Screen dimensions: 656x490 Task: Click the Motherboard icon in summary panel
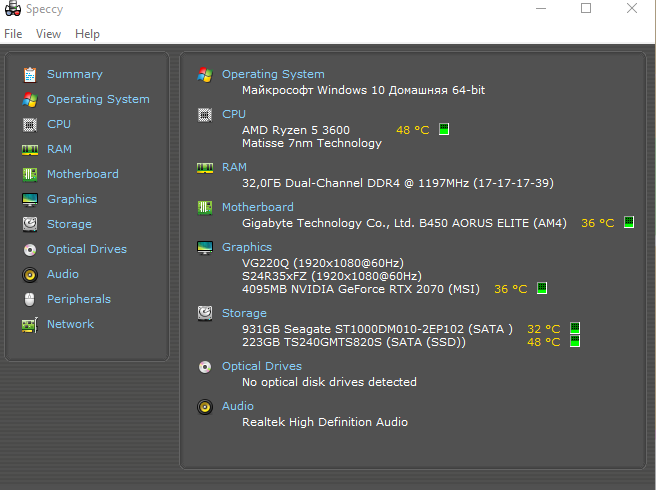click(205, 208)
